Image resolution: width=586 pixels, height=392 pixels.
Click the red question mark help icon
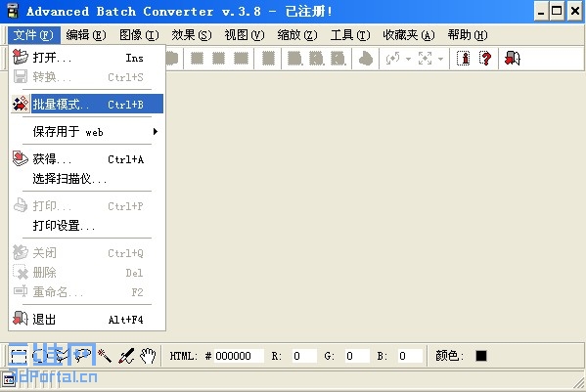tap(485, 59)
